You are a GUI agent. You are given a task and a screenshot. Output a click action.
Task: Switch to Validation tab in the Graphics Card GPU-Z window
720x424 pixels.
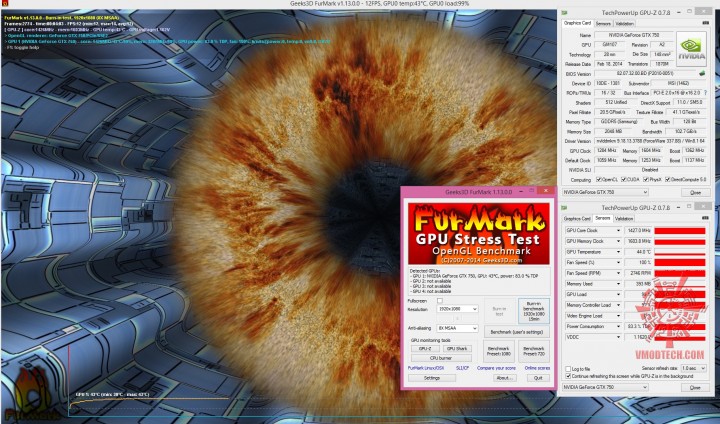click(x=624, y=23)
